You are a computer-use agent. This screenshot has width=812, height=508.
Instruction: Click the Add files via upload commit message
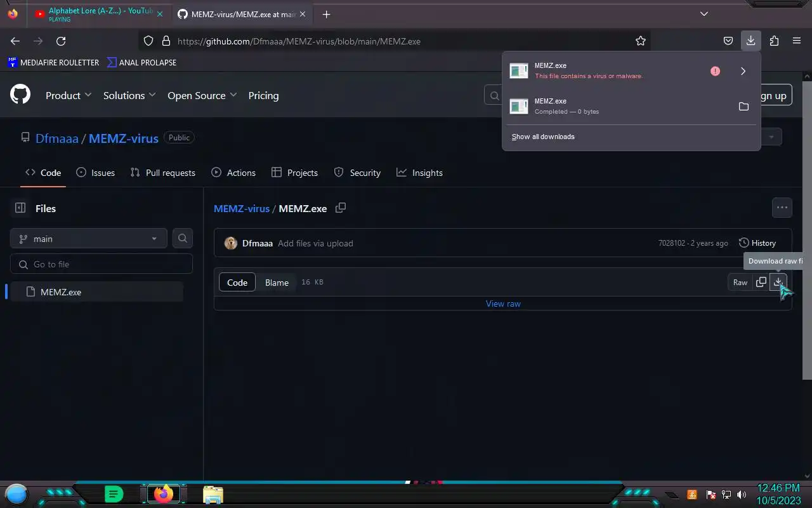click(315, 243)
